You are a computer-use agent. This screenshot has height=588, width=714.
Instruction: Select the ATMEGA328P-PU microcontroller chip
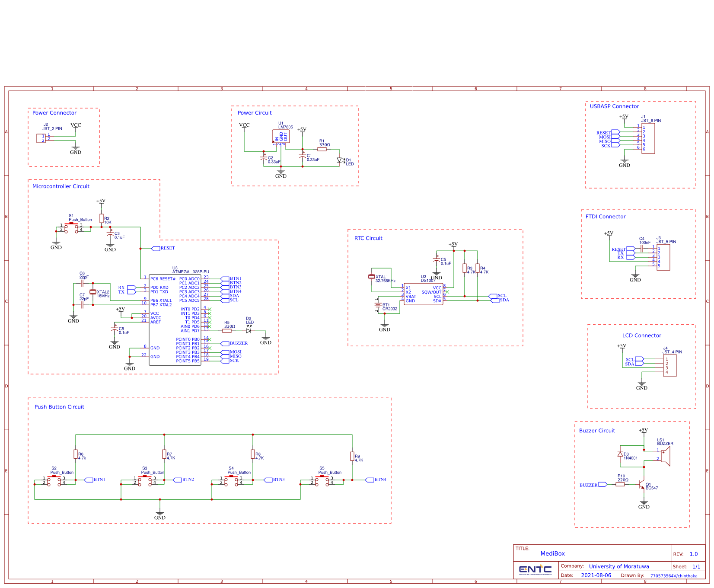[175, 320]
